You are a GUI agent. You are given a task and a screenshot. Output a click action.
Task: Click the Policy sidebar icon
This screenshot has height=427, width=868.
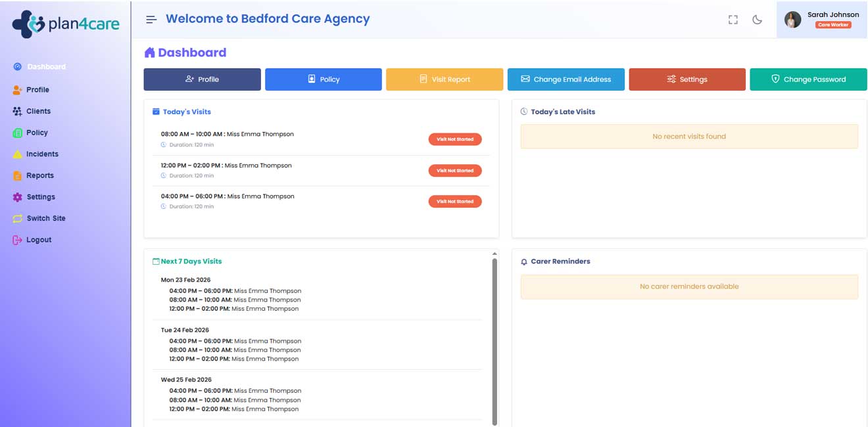18,133
